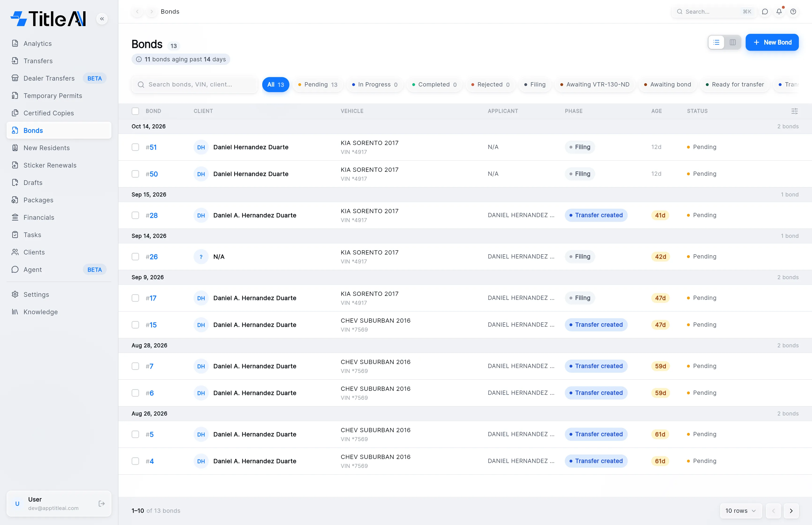Click the Knowledge library icon
The width and height of the screenshot is (812, 525).
tap(15, 312)
